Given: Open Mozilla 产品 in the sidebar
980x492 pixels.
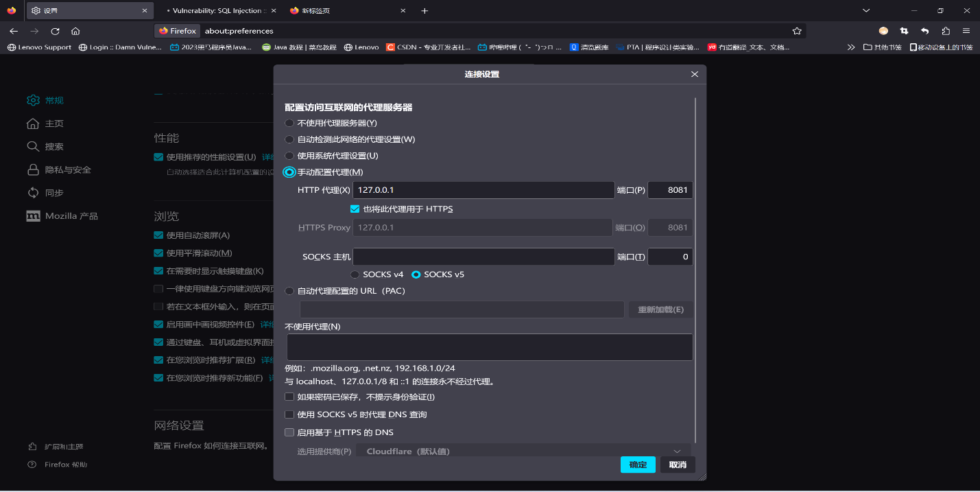Looking at the screenshot, I should click(62, 215).
